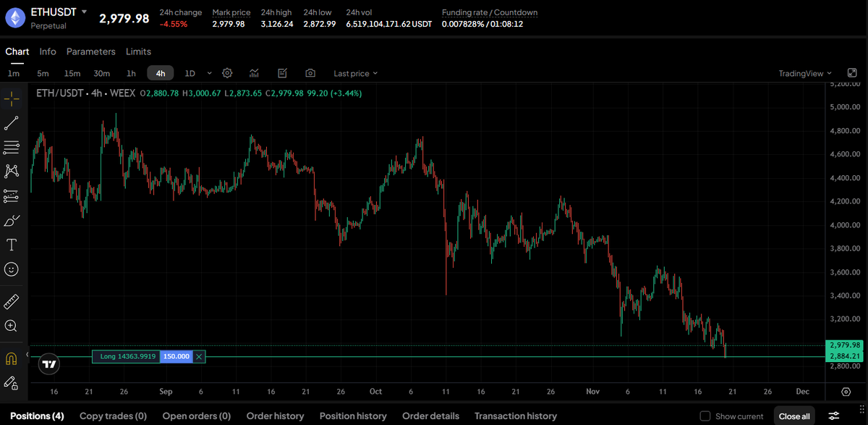Take a chart snapshot with camera icon
The height and width of the screenshot is (425, 868).
310,73
